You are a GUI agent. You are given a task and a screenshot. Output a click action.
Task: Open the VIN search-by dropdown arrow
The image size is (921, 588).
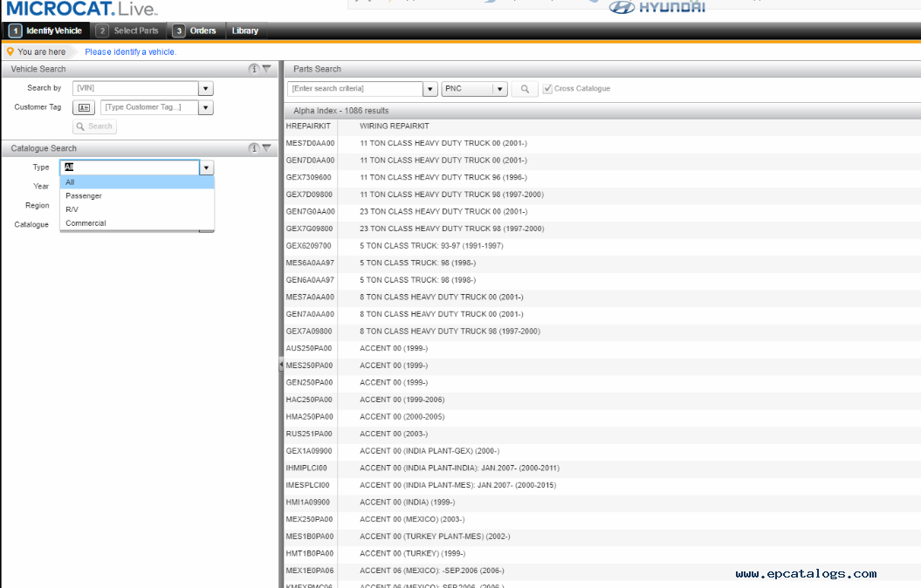point(206,88)
